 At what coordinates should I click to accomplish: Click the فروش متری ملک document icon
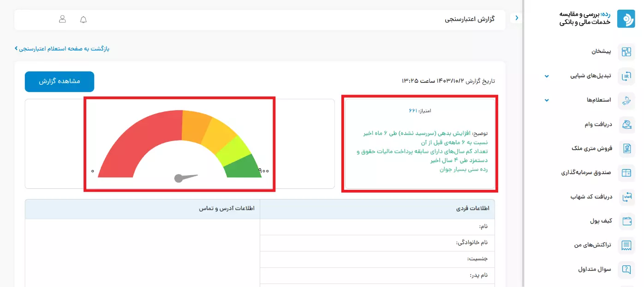(x=626, y=148)
